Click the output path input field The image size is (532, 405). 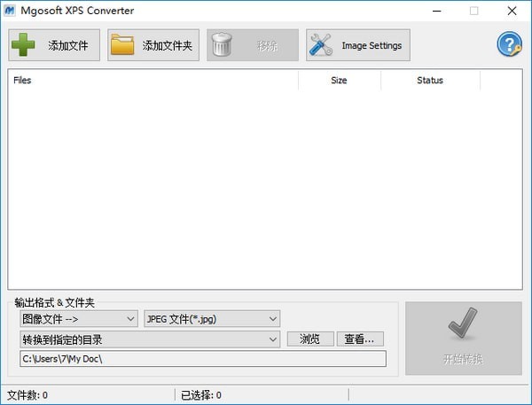pos(203,359)
